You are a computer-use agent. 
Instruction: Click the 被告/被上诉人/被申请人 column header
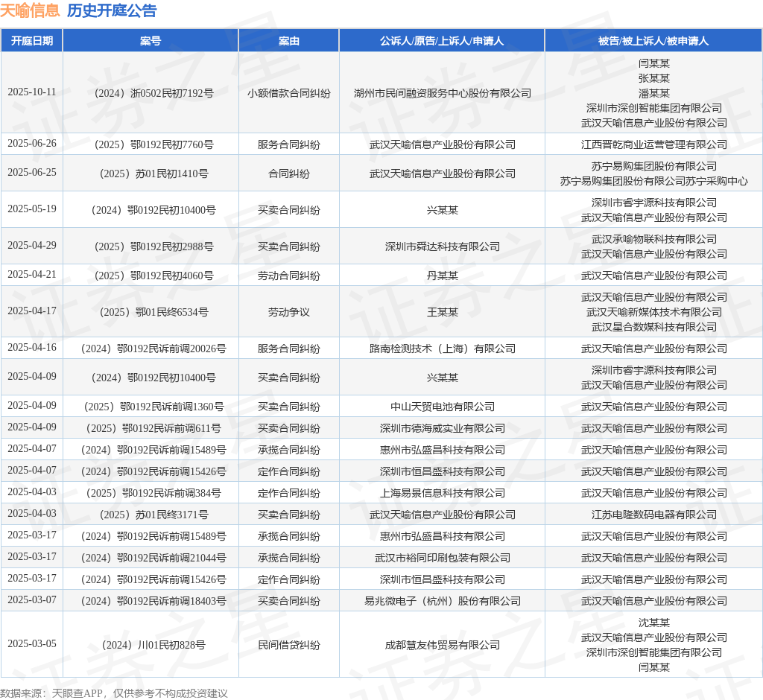(653, 41)
